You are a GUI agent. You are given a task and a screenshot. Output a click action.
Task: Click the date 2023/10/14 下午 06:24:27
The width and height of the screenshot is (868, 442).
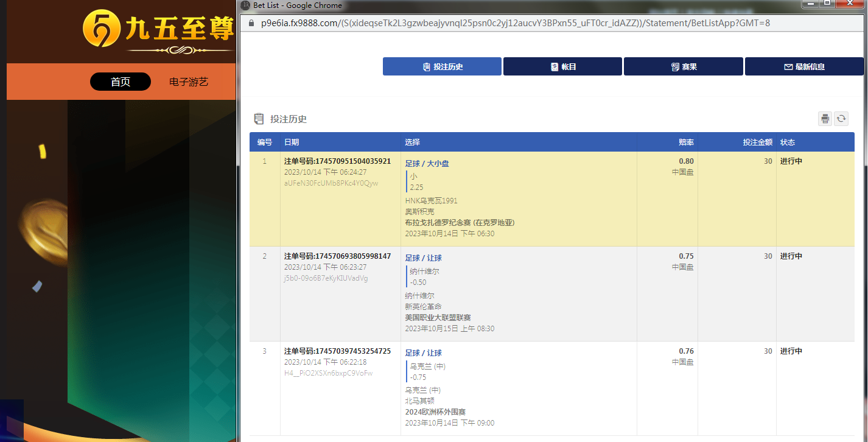(326, 172)
